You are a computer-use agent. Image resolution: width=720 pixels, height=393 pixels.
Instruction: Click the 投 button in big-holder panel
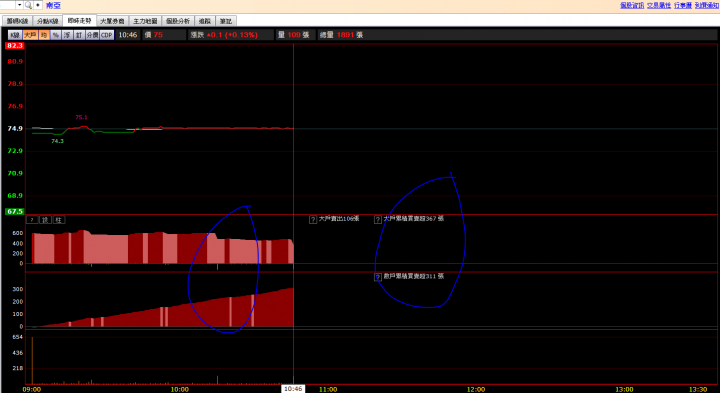pos(45,220)
